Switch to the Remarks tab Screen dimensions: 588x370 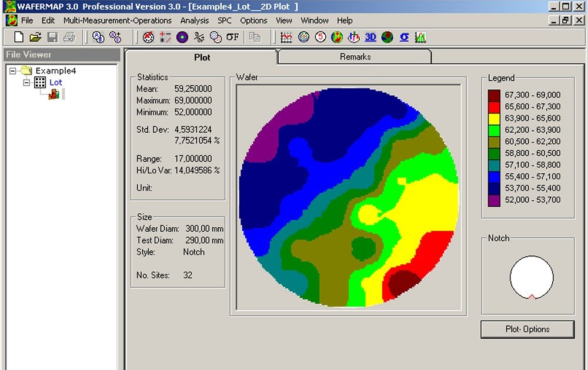(x=355, y=56)
